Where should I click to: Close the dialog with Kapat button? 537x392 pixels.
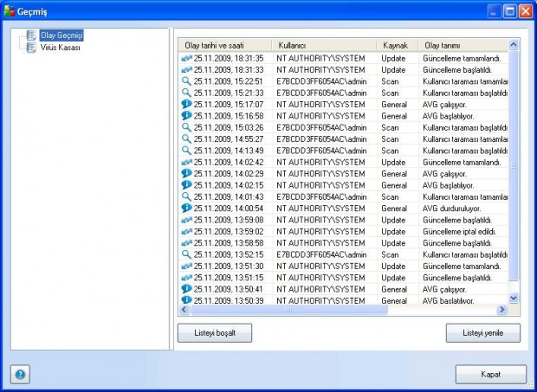click(490, 374)
